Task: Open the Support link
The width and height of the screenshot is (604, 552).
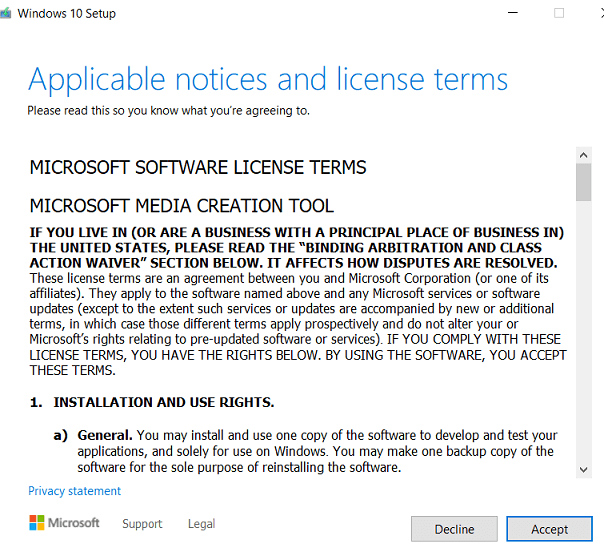Action: pyautogui.click(x=142, y=523)
